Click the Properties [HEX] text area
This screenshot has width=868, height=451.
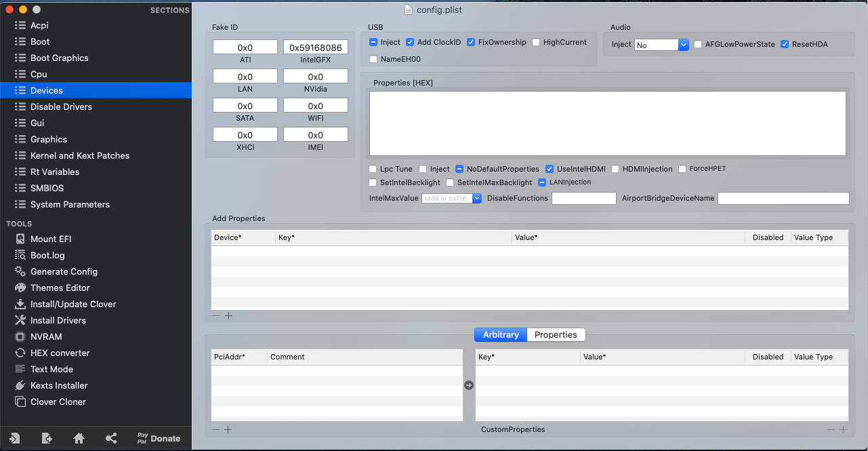click(x=607, y=123)
